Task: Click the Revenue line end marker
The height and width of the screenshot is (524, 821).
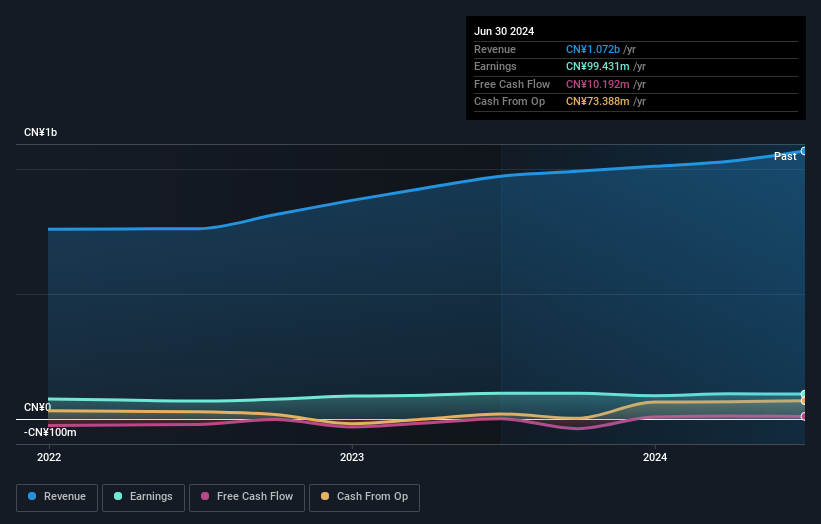Action: point(804,151)
